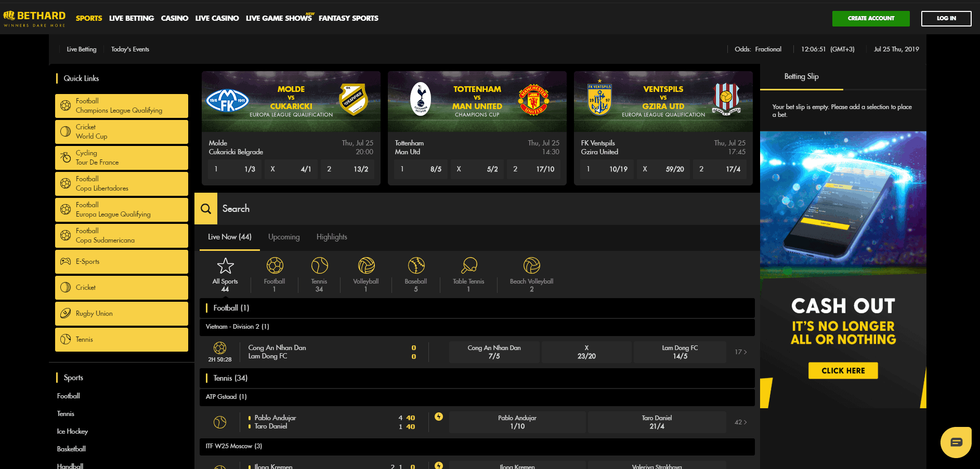Expand 42 more markets for Pablo Andujar match
The width and height of the screenshot is (980, 469).
tap(740, 422)
